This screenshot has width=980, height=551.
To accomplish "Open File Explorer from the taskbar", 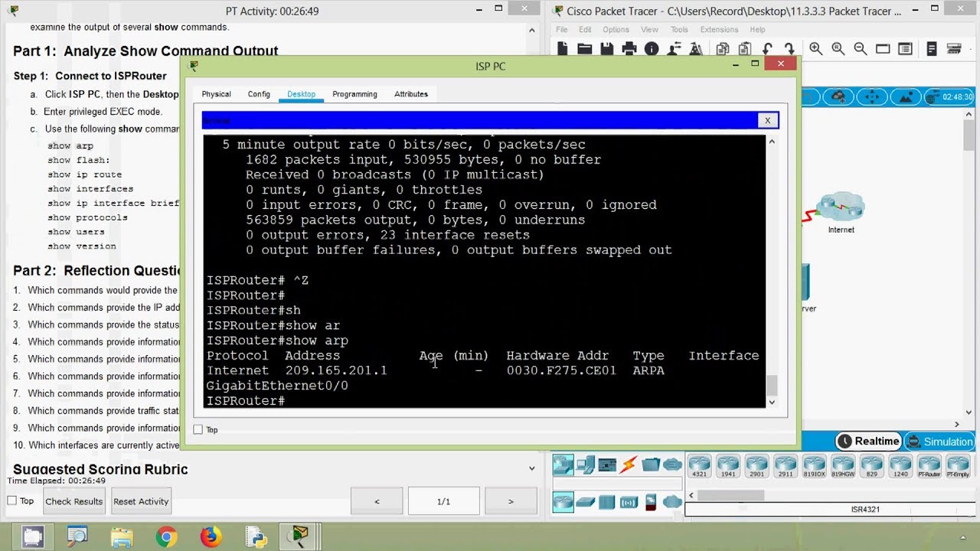I will 122,536.
